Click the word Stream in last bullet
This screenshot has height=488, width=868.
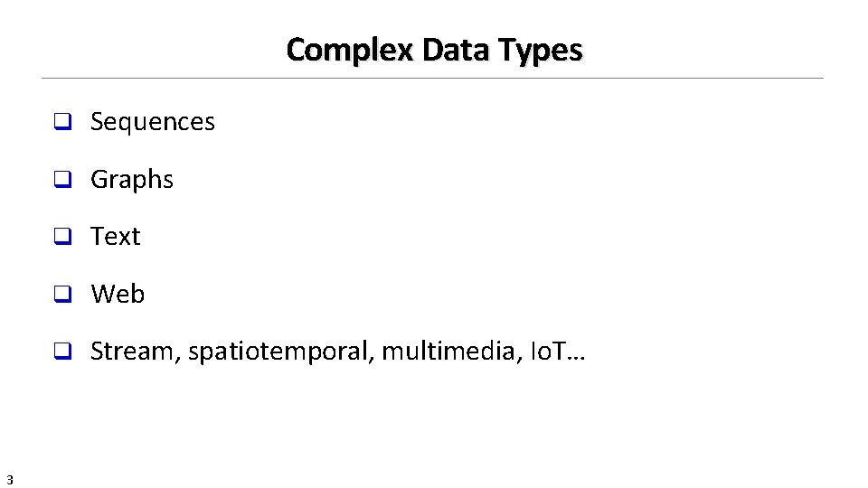tap(136, 352)
